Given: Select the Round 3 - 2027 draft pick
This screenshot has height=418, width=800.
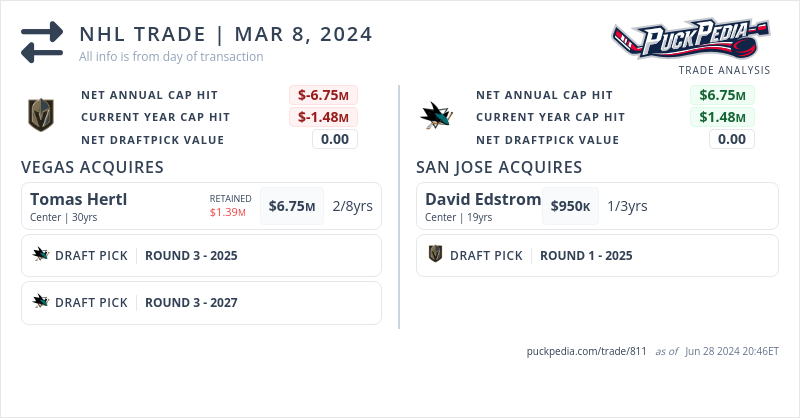Looking at the screenshot, I should point(191,301).
